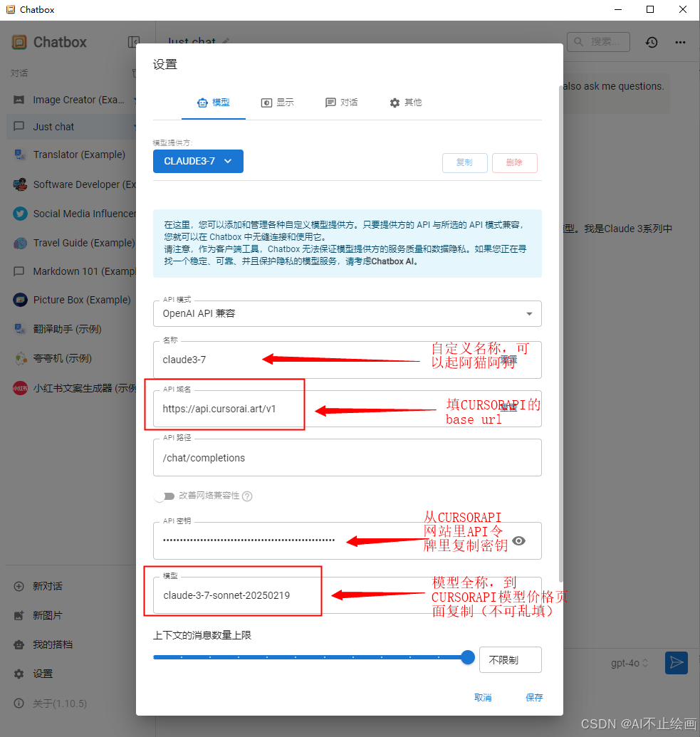Switch to the 对话 settings tab
Image resolution: width=700 pixels, height=737 pixels.
click(341, 103)
